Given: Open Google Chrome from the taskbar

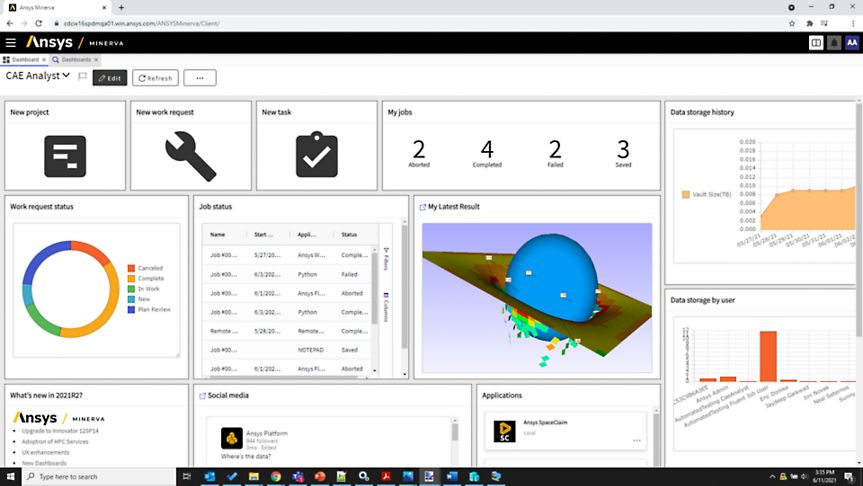Looking at the screenshot, I should pos(276,477).
